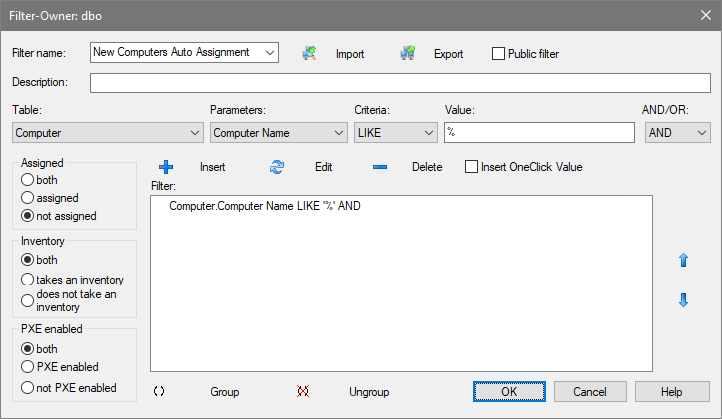Select filter row 'Computer.Computer Name LIKE'
Viewport: 722px width, 419px height.
[x=265, y=206]
